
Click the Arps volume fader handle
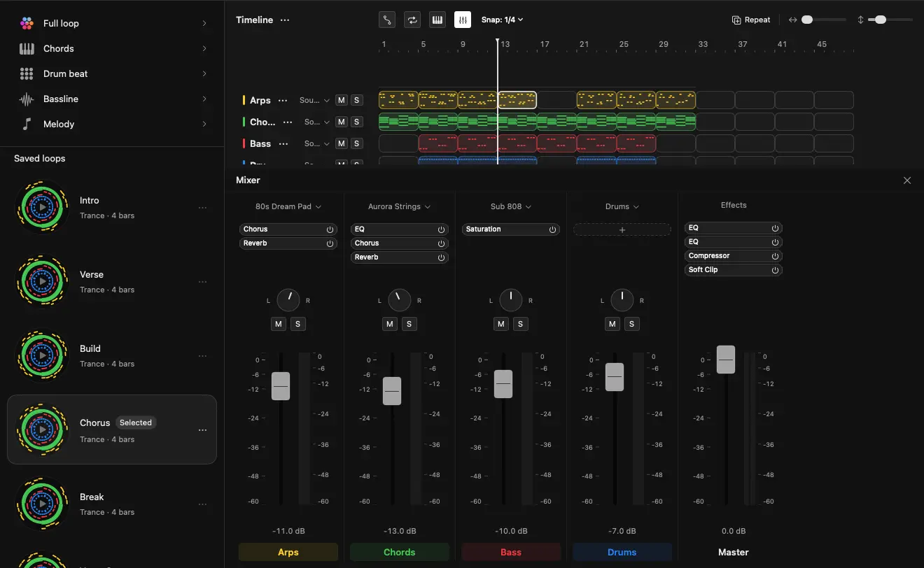[x=281, y=386]
